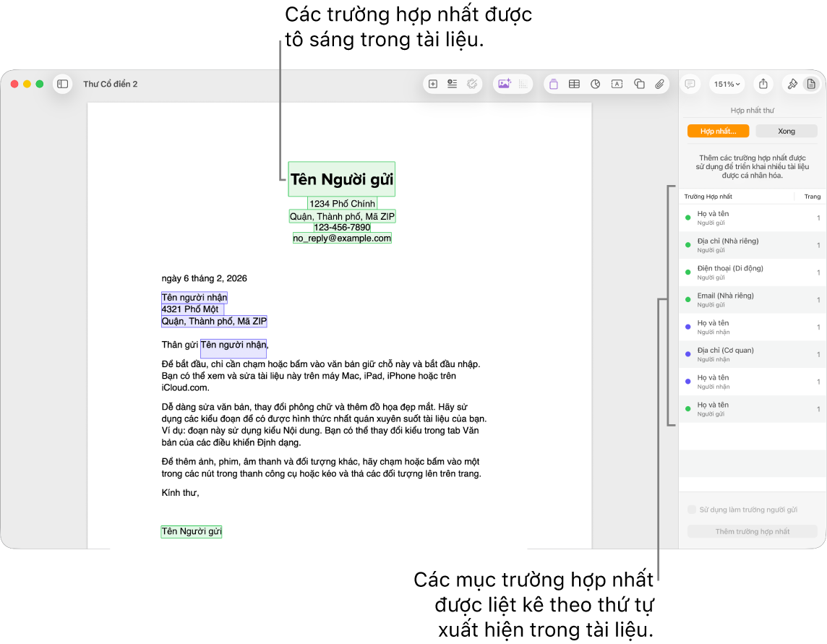This screenshot has height=644, width=827.
Task: Click the Hợp nhất thư sidebar title
Action: point(752,111)
